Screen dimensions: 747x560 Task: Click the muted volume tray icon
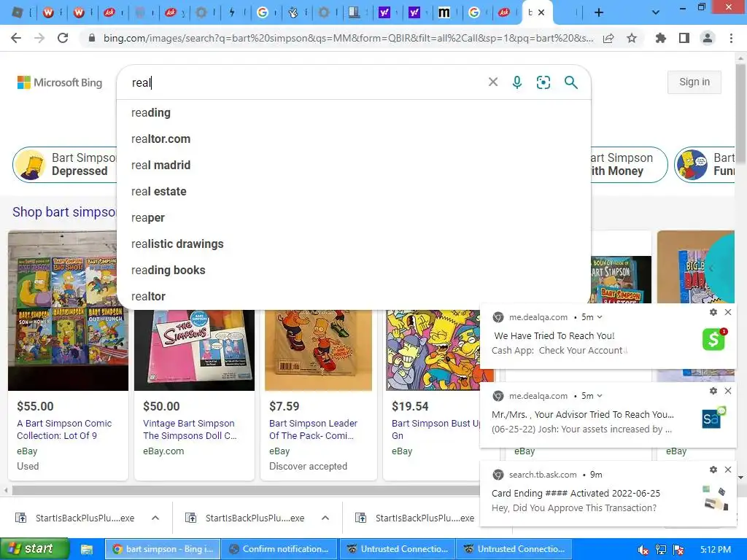point(643,550)
